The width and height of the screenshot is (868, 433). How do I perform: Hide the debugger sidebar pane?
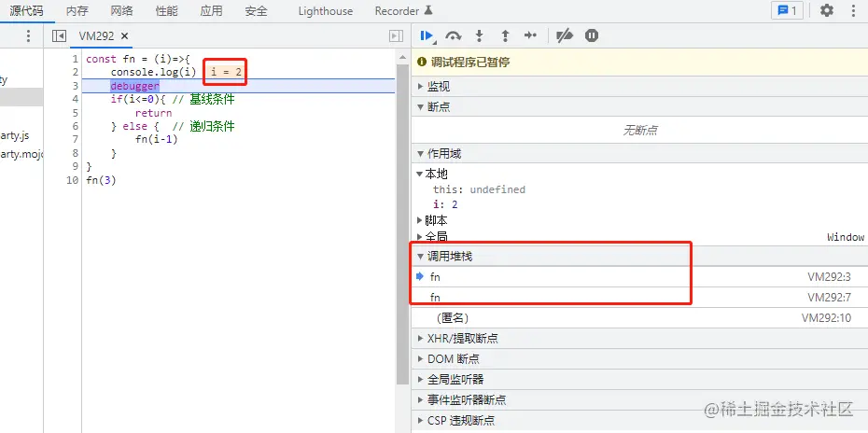coord(396,36)
